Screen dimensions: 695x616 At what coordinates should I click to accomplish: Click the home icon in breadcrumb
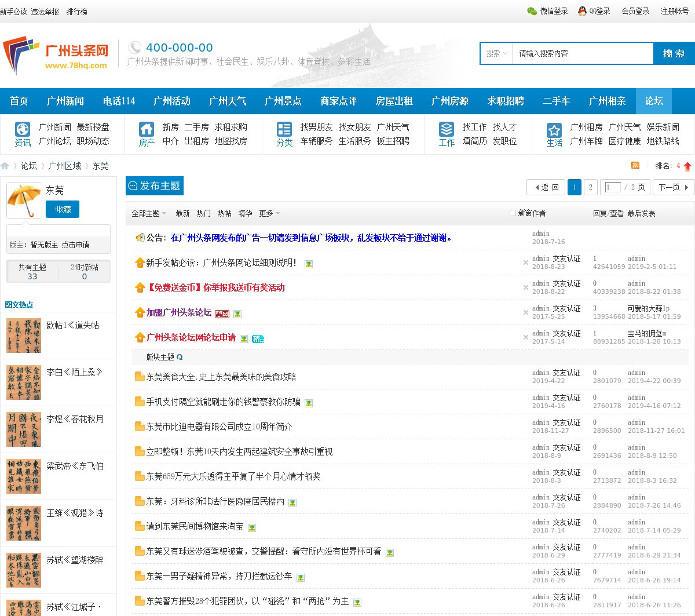[5, 166]
